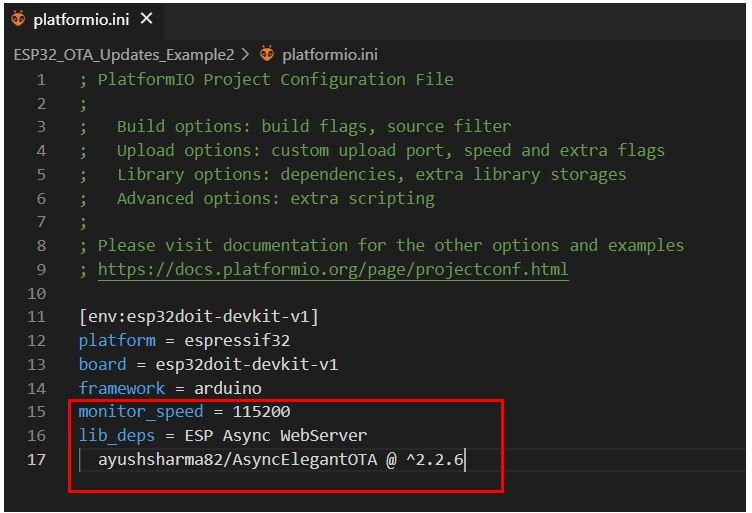Click the 'board' key on line 13
The width and height of the screenshot is (752, 513).
(103, 364)
